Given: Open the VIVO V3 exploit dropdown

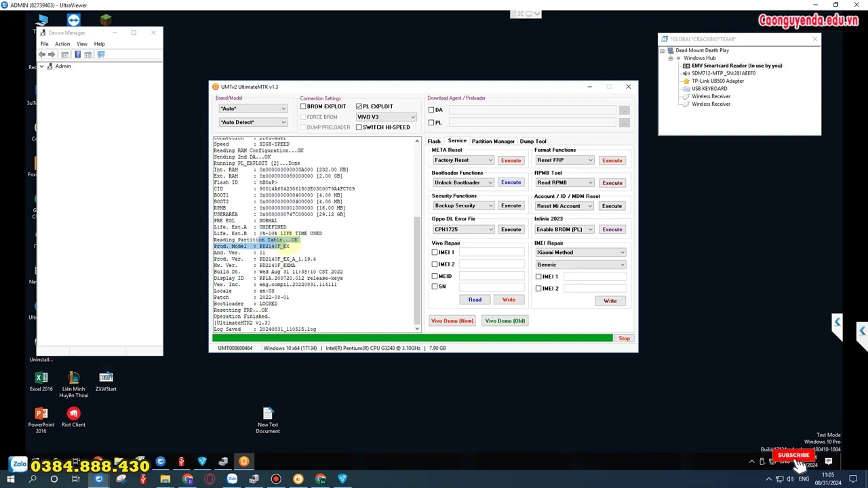Looking at the screenshot, I should point(386,117).
